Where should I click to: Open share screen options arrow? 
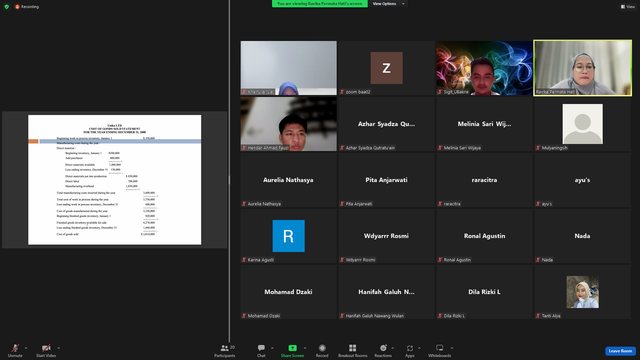point(304,348)
